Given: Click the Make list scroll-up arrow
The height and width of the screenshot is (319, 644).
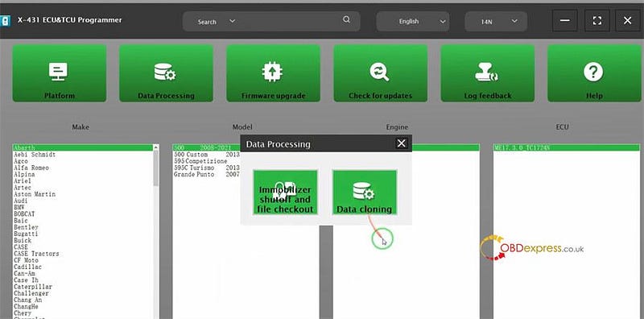Looking at the screenshot, I should pyautogui.click(x=155, y=147).
